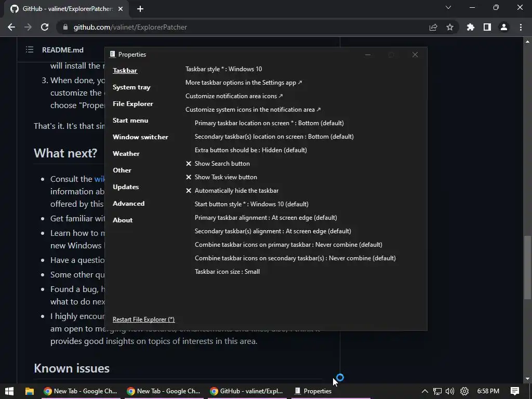
Task: Change Taskbar style Windows 10 setting
Action: tap(223, 69)
